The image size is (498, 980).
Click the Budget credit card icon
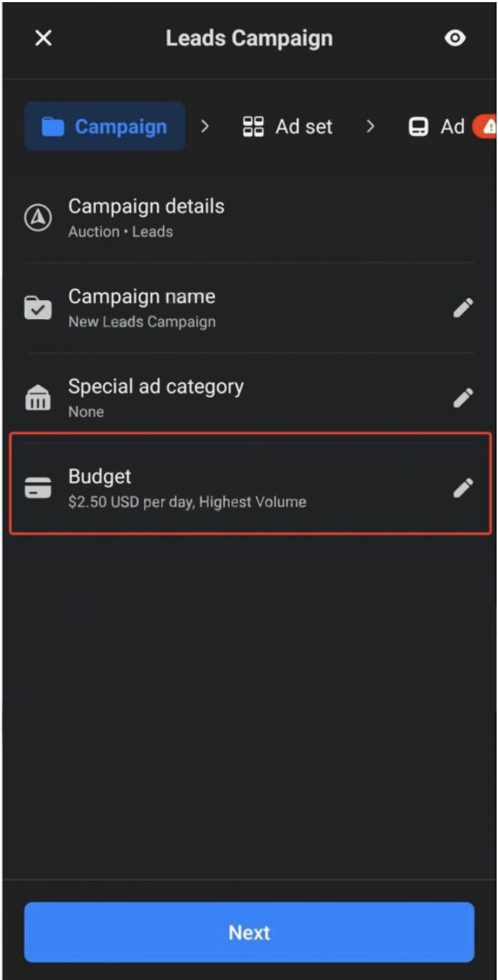(38, 488)
